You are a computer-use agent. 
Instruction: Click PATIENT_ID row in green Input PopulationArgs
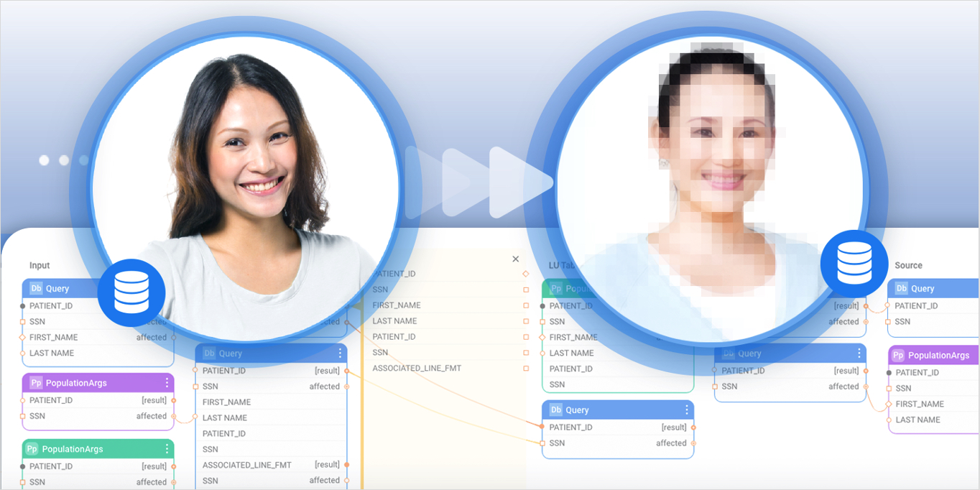click(x=98, y=466)
